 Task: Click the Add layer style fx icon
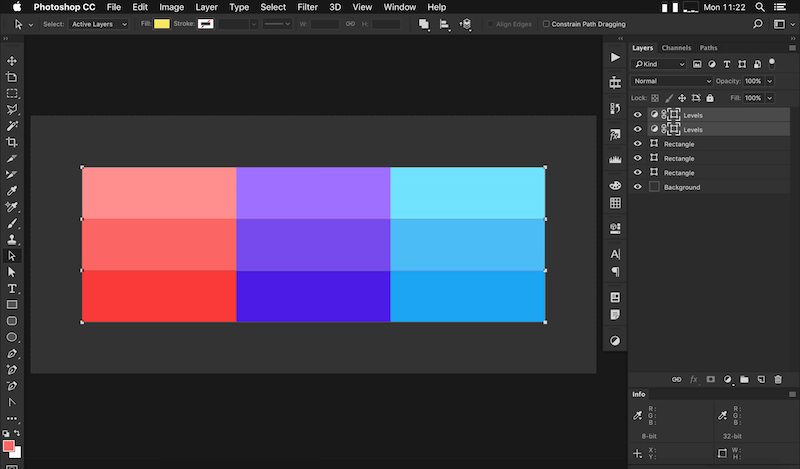click(x=693, y=380)
